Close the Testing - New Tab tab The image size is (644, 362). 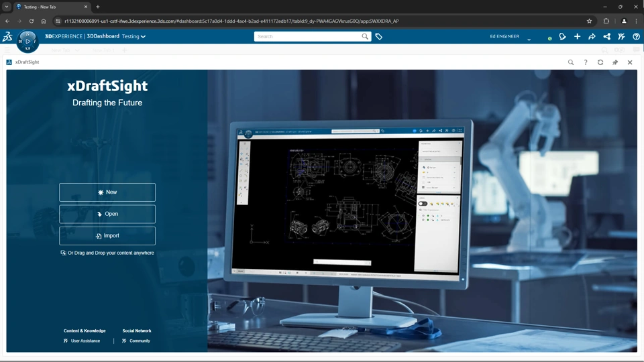click(x=85, y=7)
